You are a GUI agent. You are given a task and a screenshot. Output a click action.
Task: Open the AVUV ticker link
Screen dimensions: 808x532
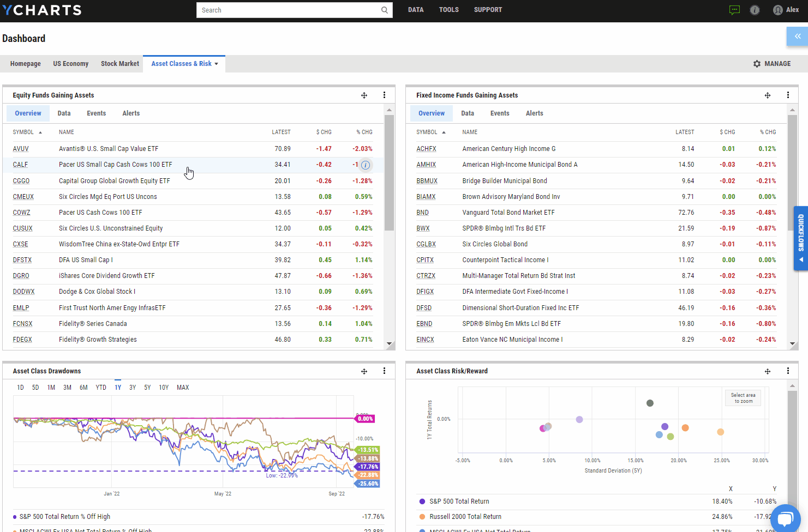[21, 148]
